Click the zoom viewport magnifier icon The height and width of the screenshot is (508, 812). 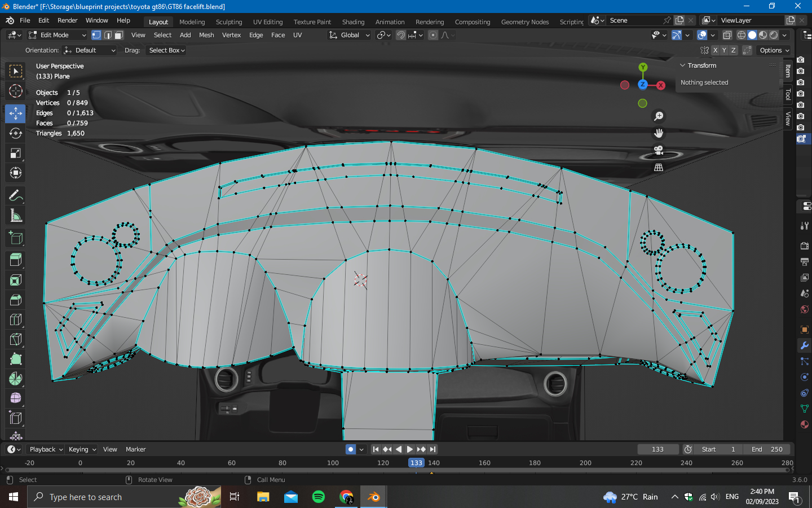click(658, 116)
